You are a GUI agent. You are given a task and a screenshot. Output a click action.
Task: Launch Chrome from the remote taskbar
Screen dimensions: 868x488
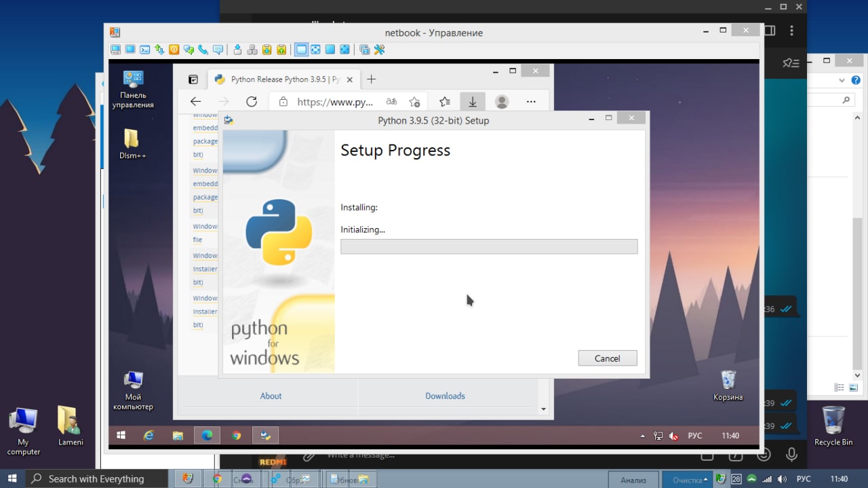click(237, 435)
